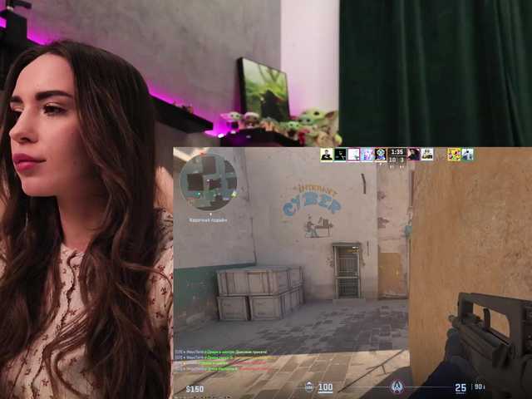Click the suited-man player avatar in scoreboard

[x=327, y=155]
